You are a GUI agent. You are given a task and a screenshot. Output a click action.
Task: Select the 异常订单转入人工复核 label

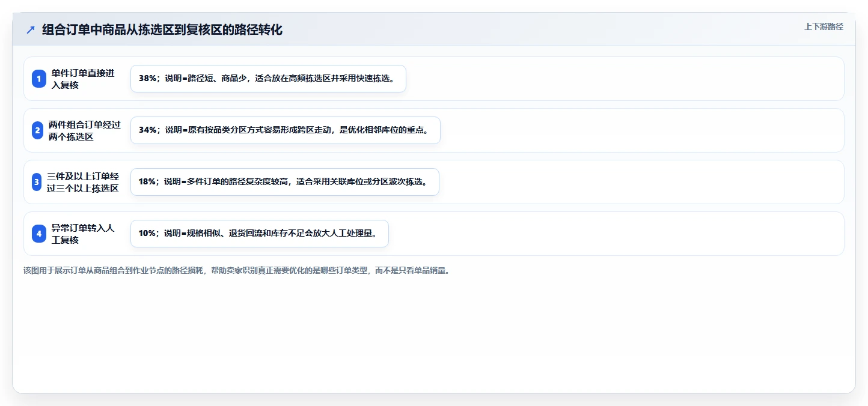[83, 234]
